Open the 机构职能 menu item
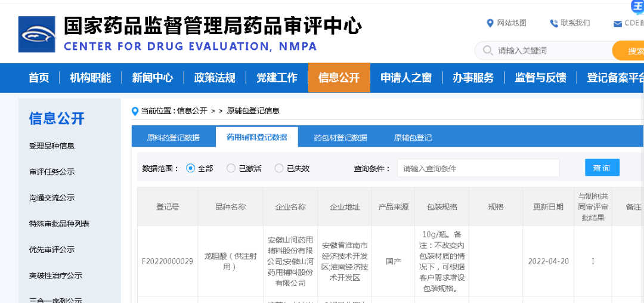 [x=91, y=78]
